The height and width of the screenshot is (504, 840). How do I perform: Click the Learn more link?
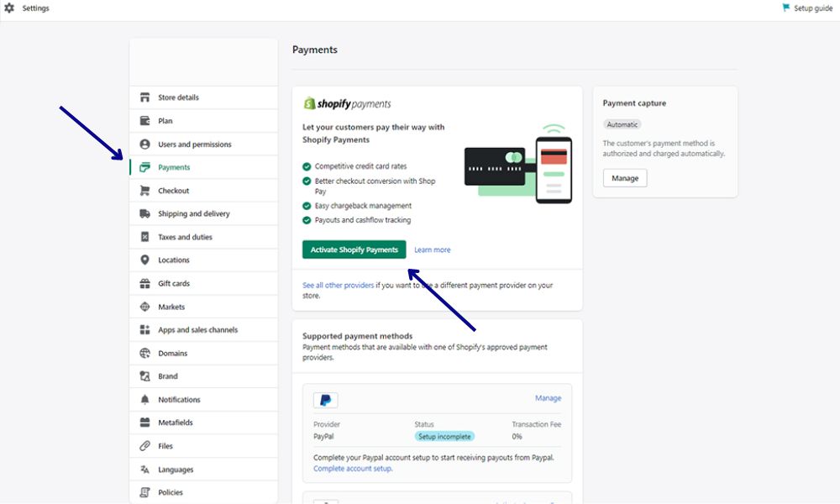pyautogui.click(x=433, y=249)
